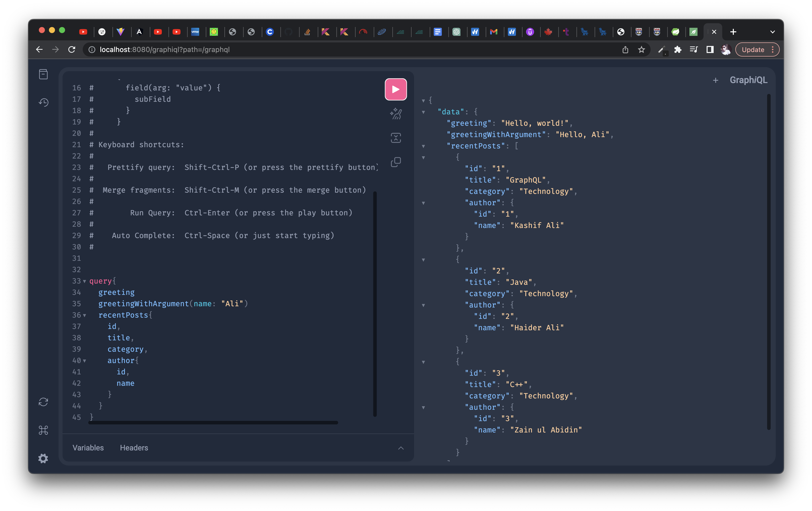Collapse the Variables editor panel with the chevron

(401, 448)
